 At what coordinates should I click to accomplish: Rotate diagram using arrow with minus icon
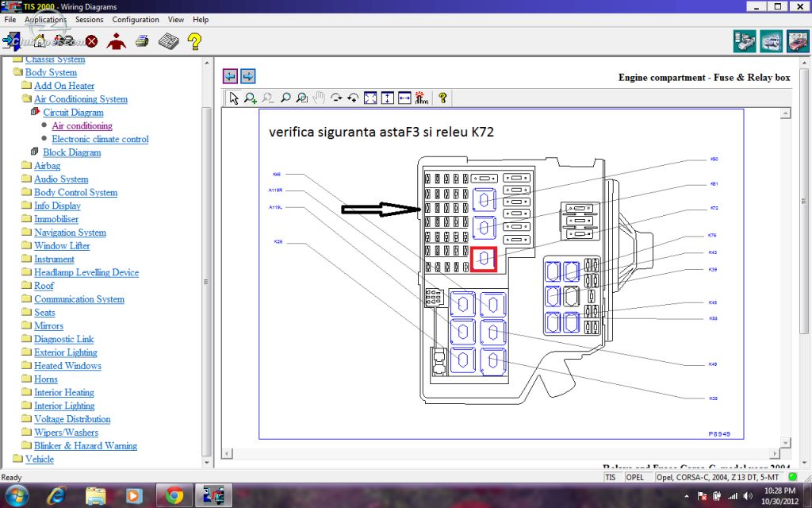point(336,98)
